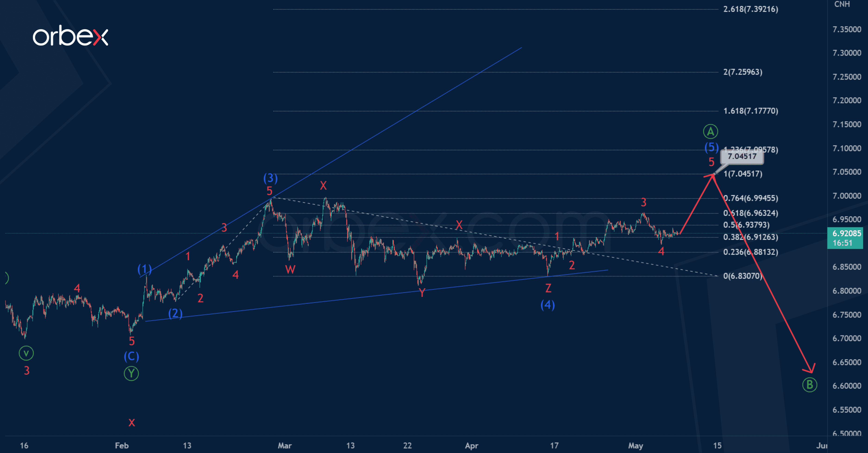Select the blue (1) wave label
Screen dimensions: 868x453
coord(145,269)
